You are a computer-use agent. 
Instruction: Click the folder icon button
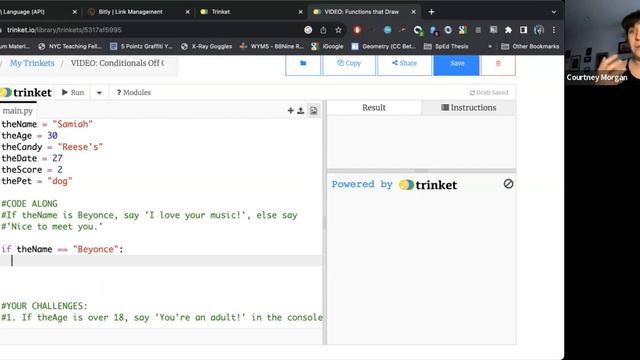pyautogui.click(x=303, y=64)
